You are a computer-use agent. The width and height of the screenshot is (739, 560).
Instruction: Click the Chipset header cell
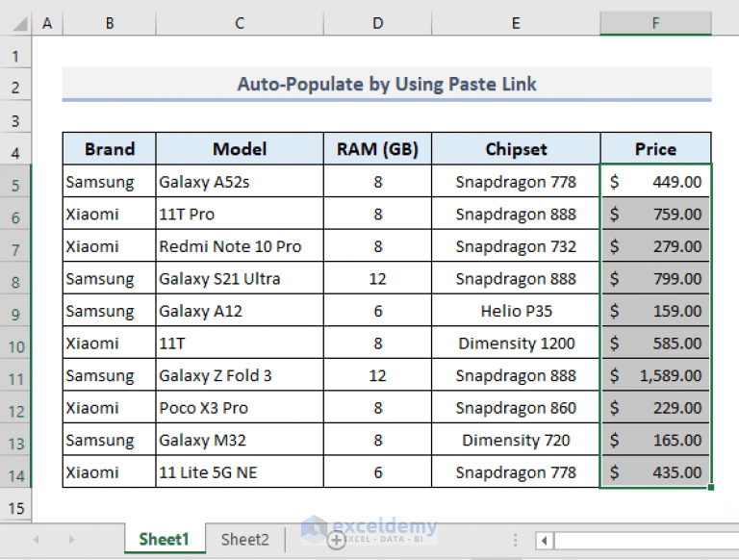(516, 149)
